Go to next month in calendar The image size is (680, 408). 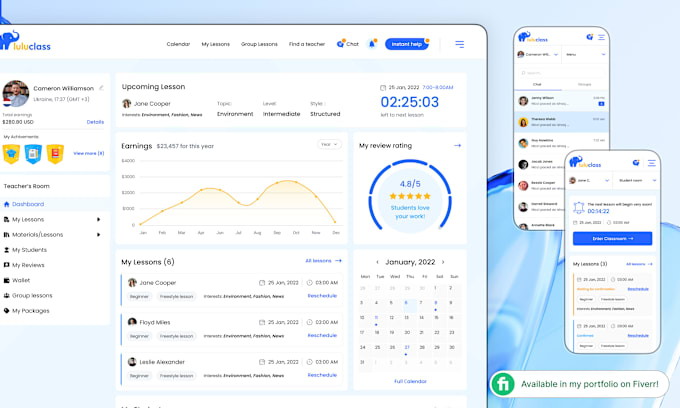tap(443, 262)
